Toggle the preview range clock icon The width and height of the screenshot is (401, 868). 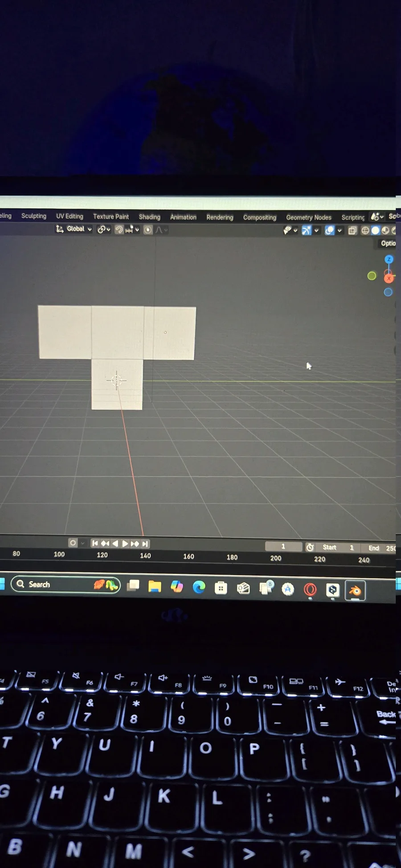click(310, 547)
